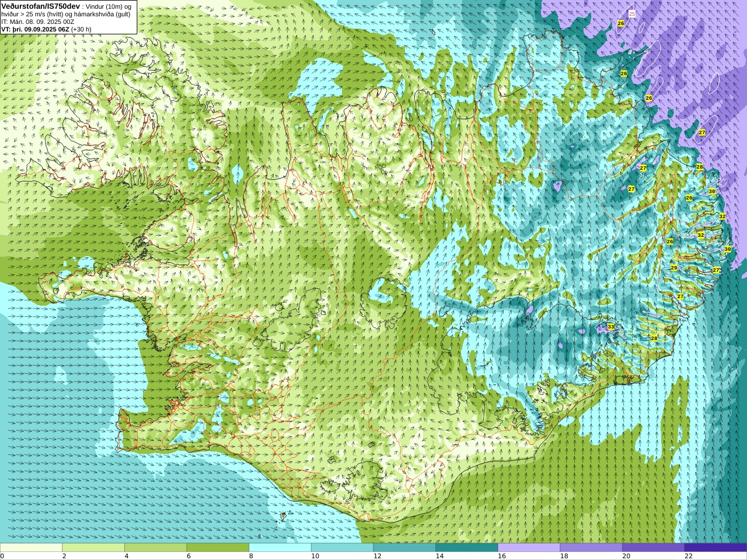Click legend scale number '18'
Image resolution: width=747 pixels, height=560 pixels.
pos(564,556)
